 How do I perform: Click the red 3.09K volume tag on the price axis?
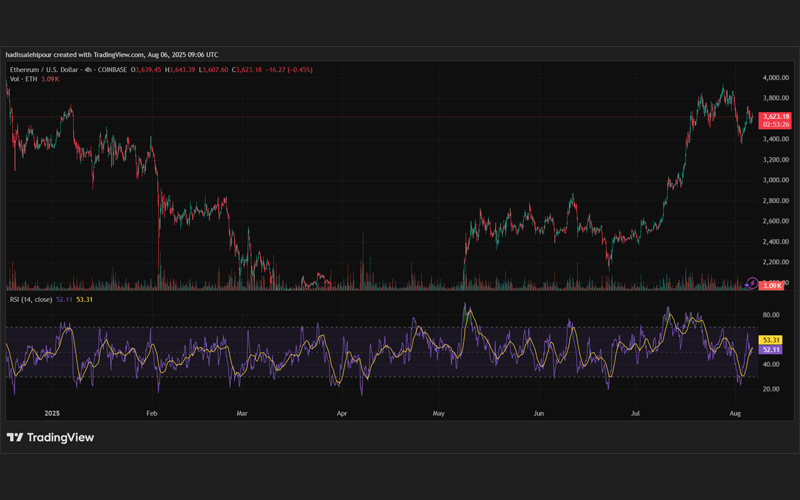[771, 286]
